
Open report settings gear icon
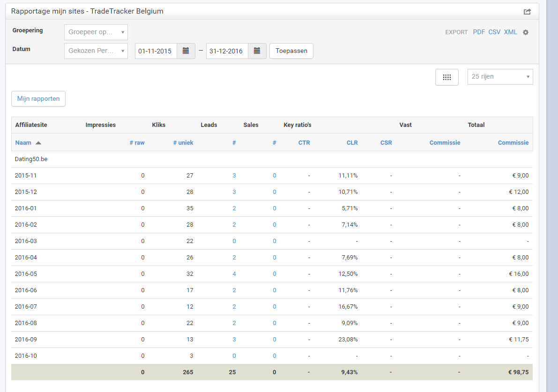pyautogui.click(x=526, y=32)
